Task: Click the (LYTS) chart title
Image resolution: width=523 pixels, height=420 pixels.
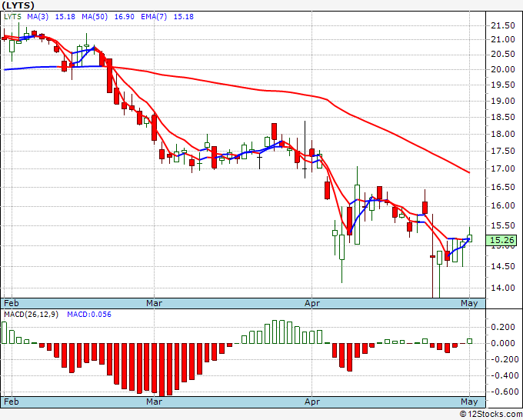Action: (18, 5)
